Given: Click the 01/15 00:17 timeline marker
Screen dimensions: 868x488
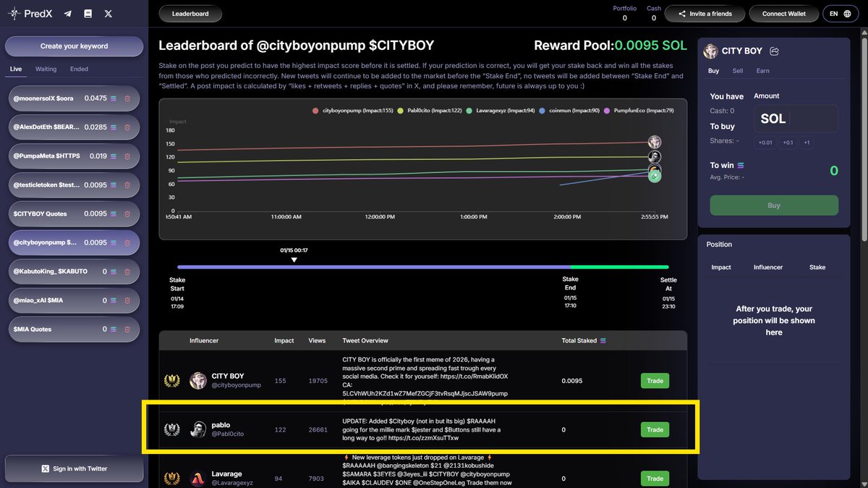Looking at the screenshot, I should [x=293, y=255].
